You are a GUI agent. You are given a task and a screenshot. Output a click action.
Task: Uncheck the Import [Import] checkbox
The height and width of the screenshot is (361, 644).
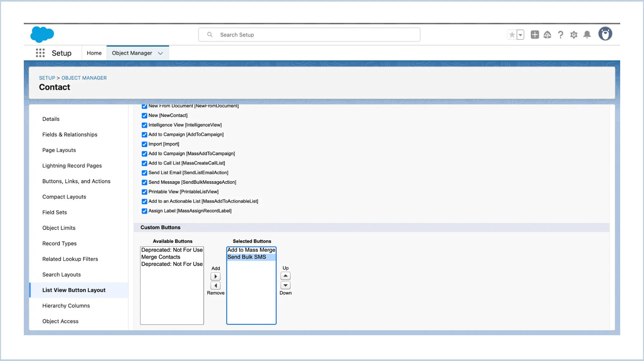pos(145,144)
